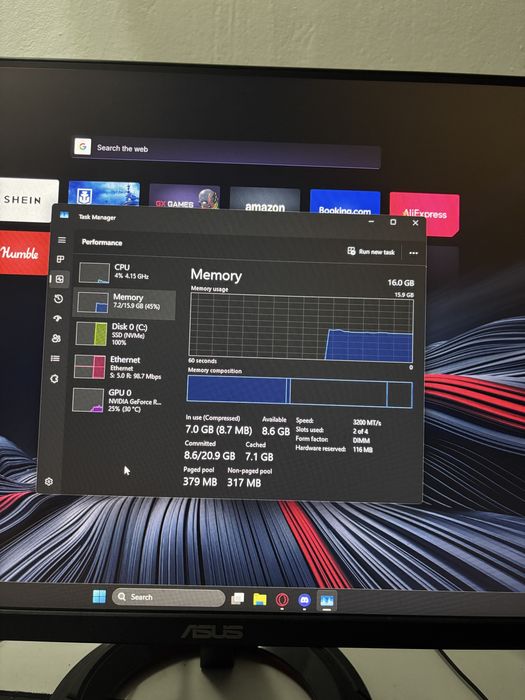Click the '3200 MT/s' speed value
The image size is (525, 700).
(367, 422)
